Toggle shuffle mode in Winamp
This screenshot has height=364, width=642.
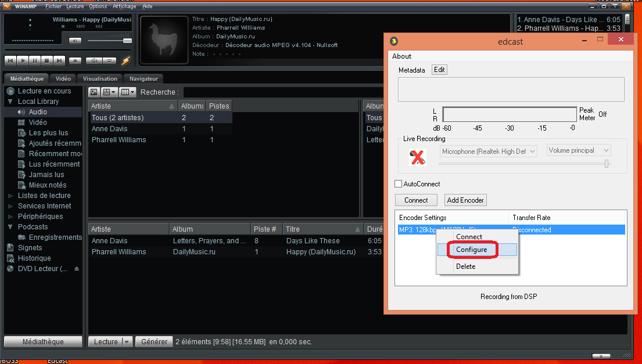[x=94, y=61]
